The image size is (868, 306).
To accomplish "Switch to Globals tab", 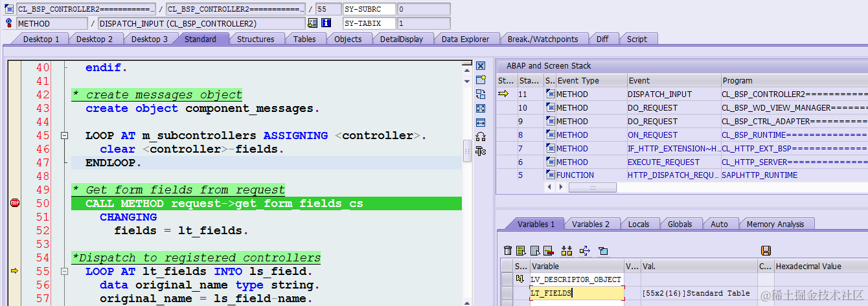I will pos(680,224).
